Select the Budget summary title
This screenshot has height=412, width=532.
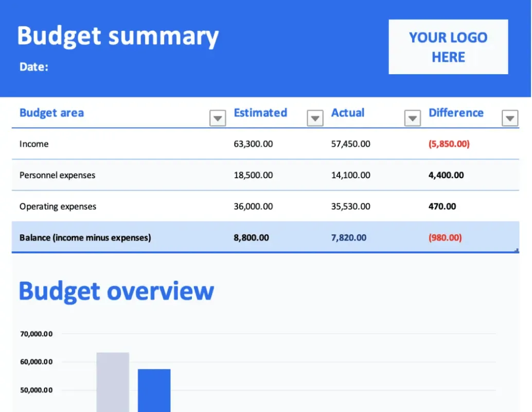coord(118,37)
